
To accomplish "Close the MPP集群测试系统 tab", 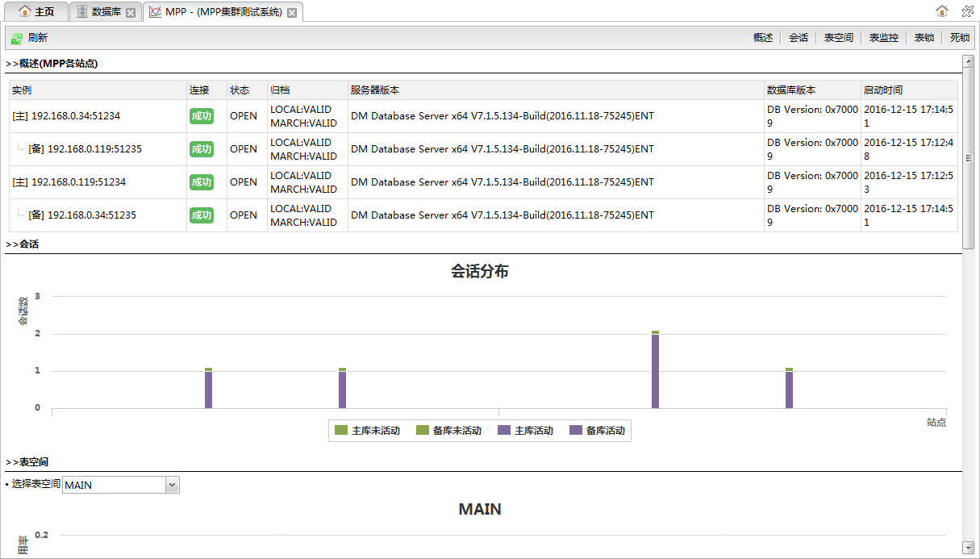I will coord(292,13).
